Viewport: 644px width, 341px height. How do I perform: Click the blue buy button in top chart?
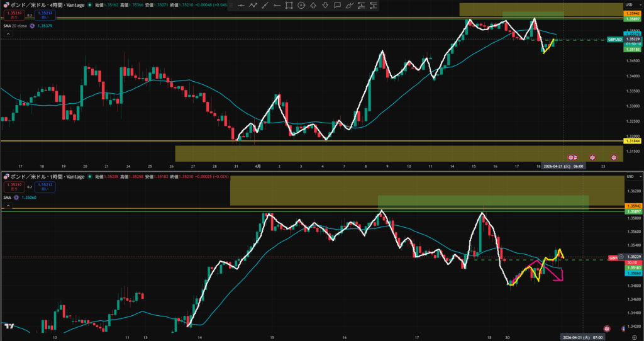click(43, 14)
